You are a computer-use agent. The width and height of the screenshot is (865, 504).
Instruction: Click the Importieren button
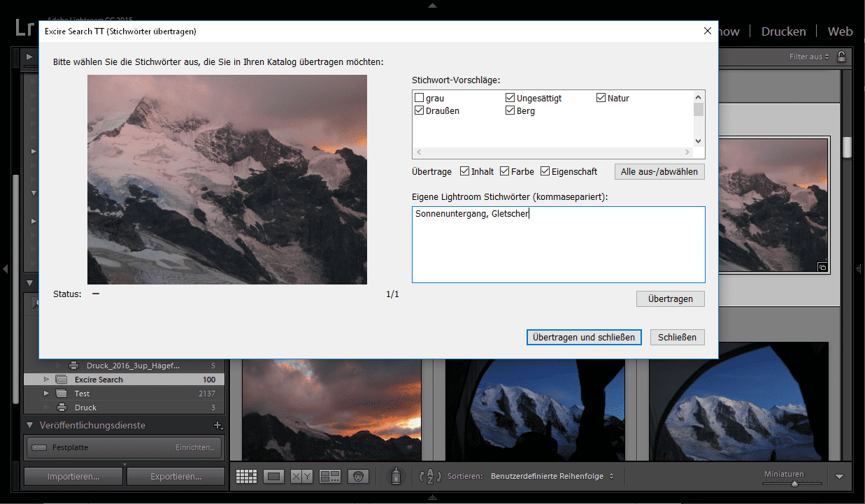point(74,477)
